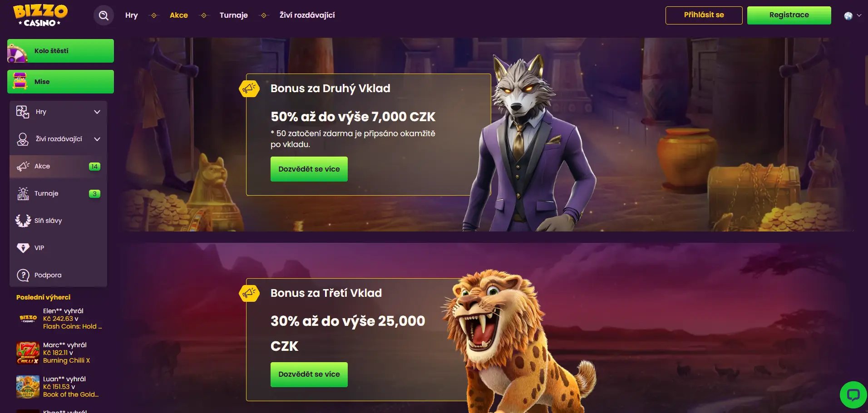Screen dimensions: 868x413
Task: Click Dozvědět se více for Druhý Vklad
Action: [x=309, y=169]
